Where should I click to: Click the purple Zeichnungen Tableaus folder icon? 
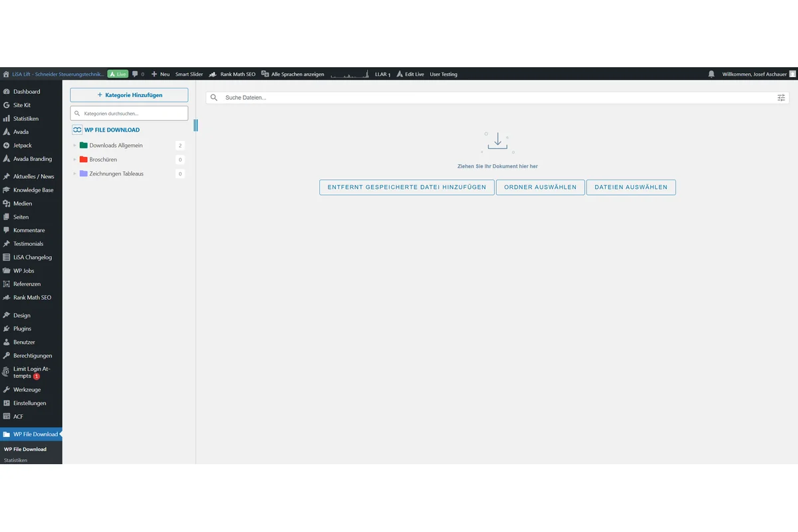click(84, 174)
